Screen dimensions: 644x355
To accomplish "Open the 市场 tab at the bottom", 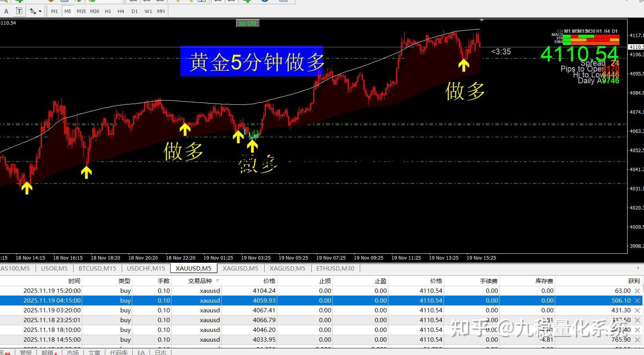I will coord(73,352).
